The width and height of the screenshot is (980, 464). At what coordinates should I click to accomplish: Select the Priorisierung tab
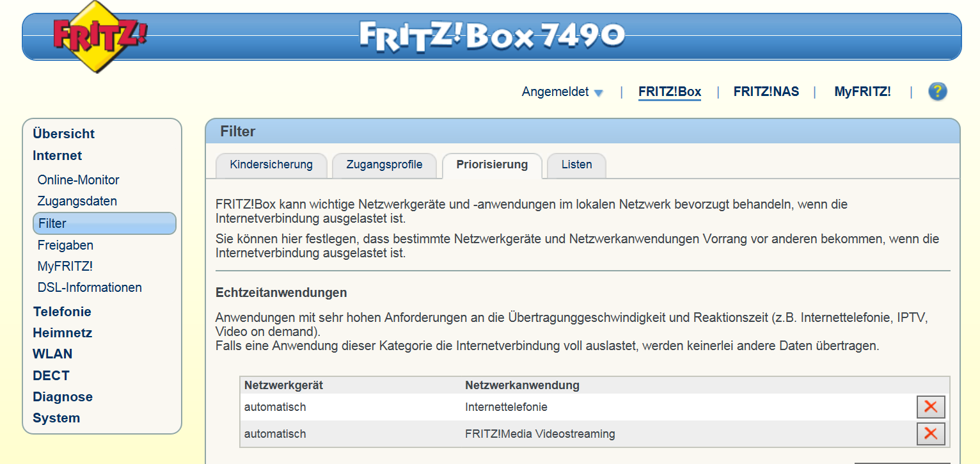[492, 165]
